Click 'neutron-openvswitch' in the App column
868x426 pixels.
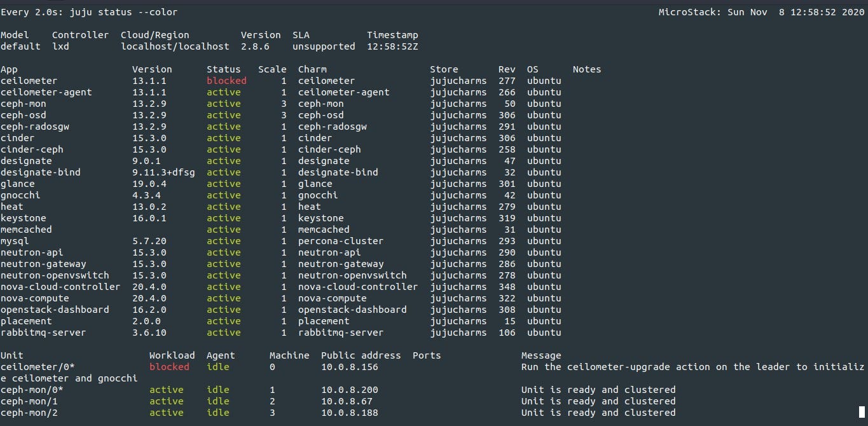click(55, 275)
